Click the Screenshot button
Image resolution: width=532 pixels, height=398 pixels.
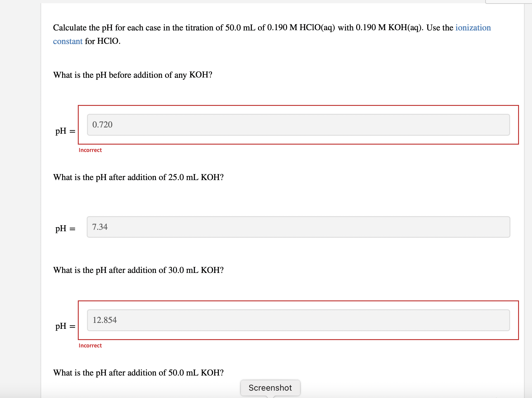270,388
